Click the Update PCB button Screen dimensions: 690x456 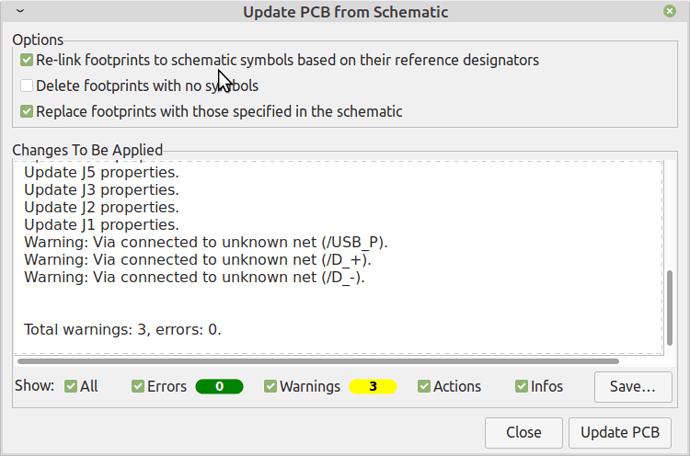[x=620, y=433]
